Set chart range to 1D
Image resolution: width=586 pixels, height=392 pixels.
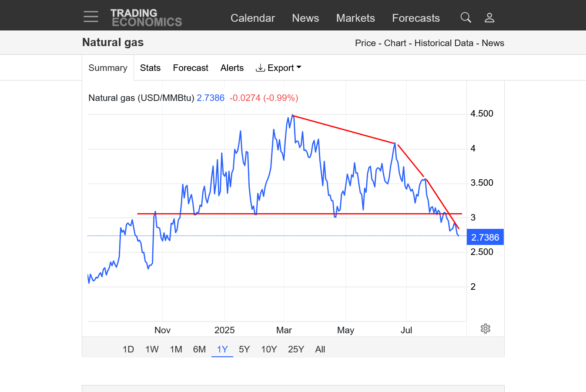[x=128, y=349]
